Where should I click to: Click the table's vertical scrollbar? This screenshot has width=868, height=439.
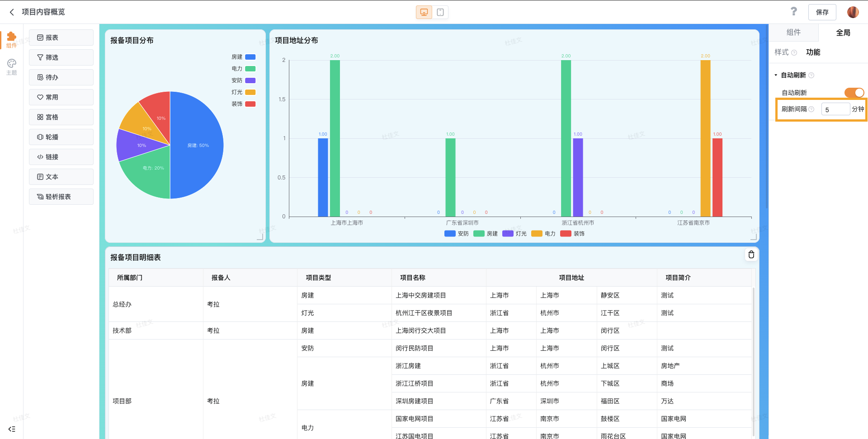[753, 362]
